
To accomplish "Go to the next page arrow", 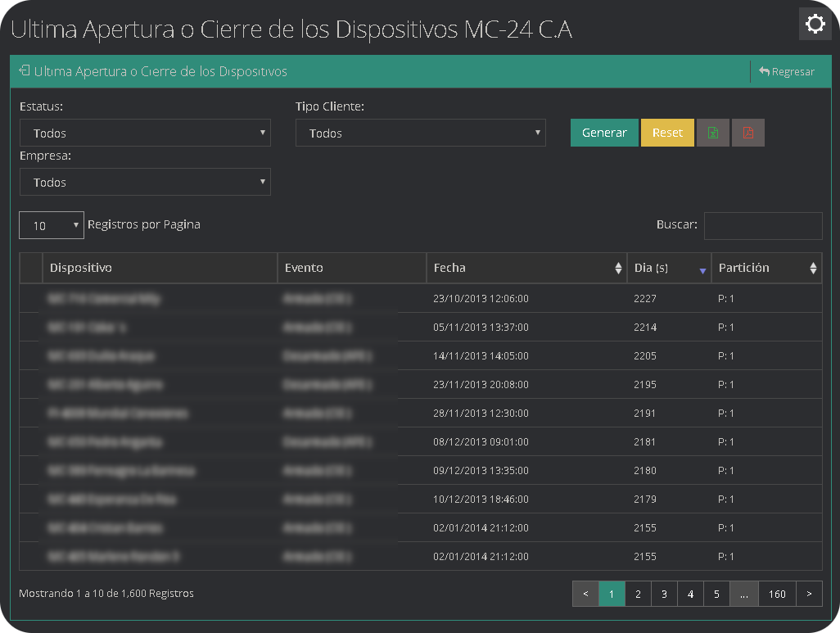I will tap(809, 594).
